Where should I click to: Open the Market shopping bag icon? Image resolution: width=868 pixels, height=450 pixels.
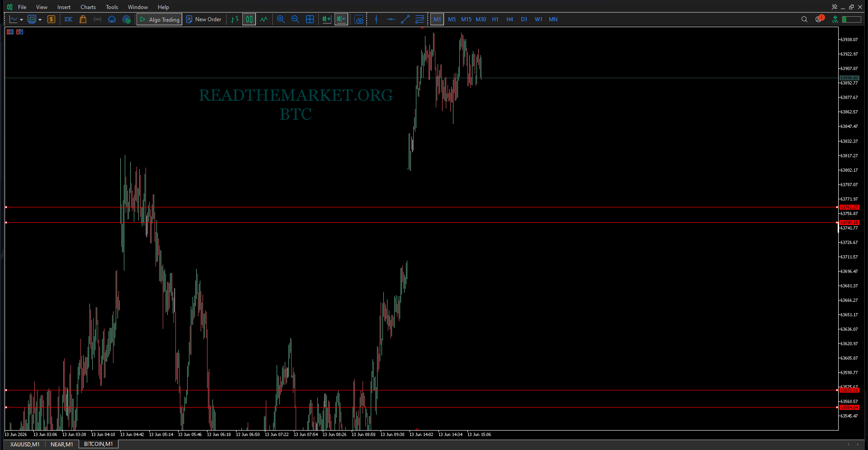(x=83, y=19)
